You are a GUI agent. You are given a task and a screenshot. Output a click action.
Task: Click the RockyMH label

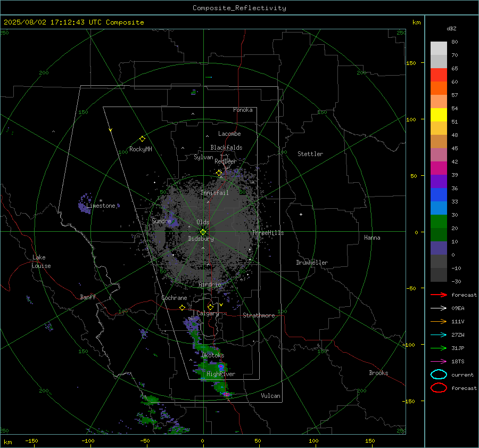pyautogui.click(x=141, y=149)
